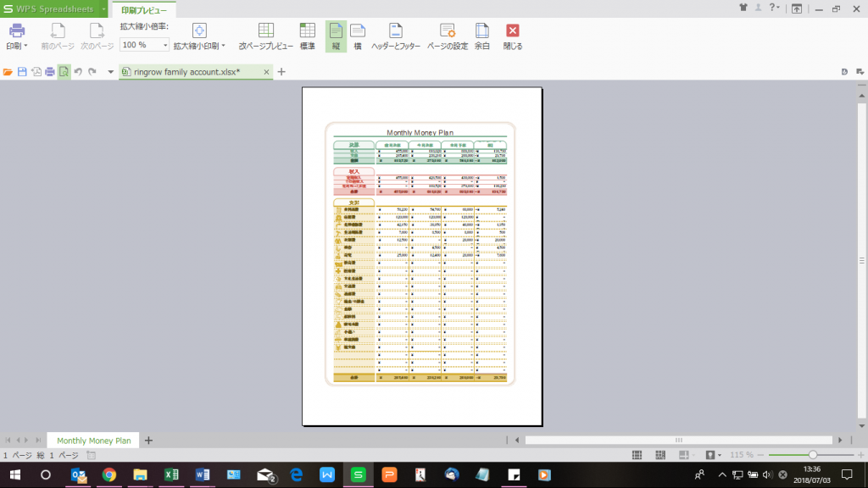Viewport: 868px width, 488px height.
Task: Select the Monthly Money Plan sheet tab
Action: 92,440
